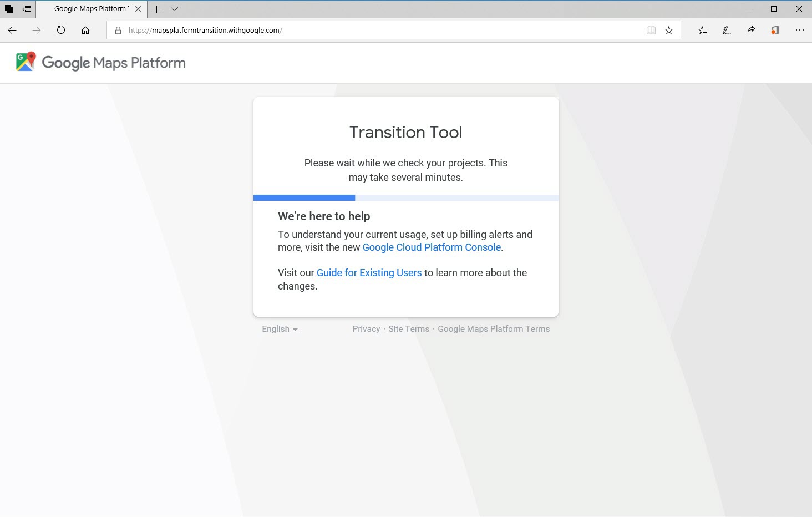
Task: Refresh the current page
Action: (61, 31)
